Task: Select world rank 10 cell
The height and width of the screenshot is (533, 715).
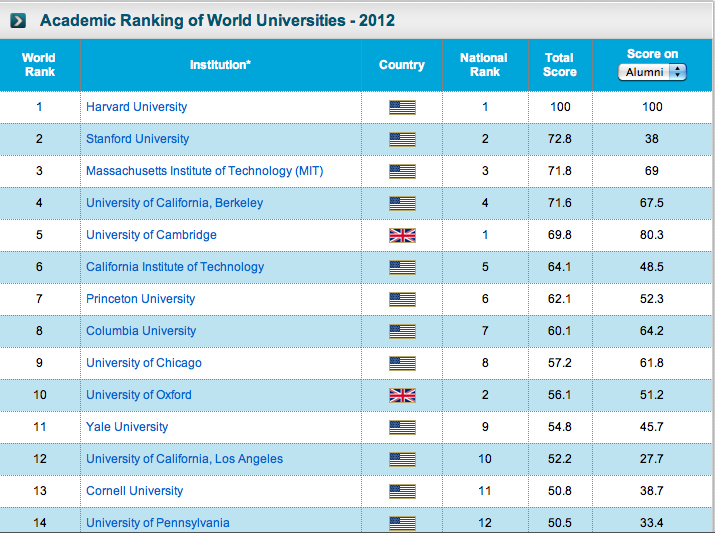Action: click(40, 395)
